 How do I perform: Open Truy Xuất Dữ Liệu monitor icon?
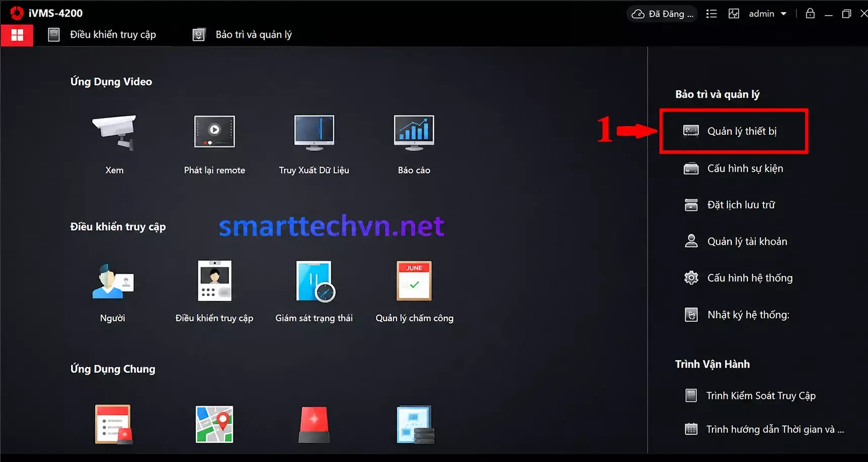pos(314,132)
